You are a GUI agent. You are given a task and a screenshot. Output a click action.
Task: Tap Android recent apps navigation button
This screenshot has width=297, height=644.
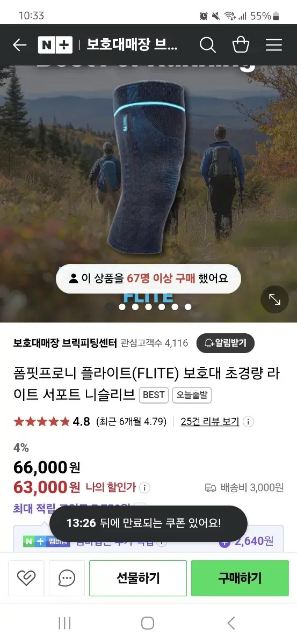(x=64, y=623)
